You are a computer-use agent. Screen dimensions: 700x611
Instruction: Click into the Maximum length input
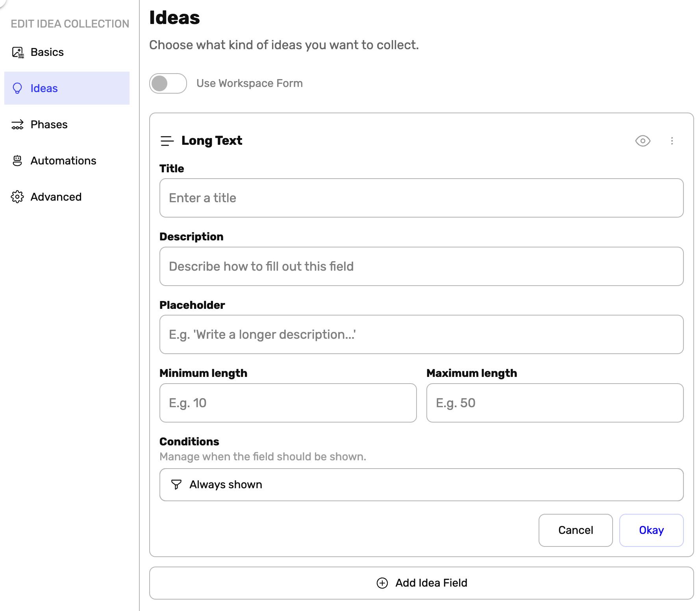[555, 403]
